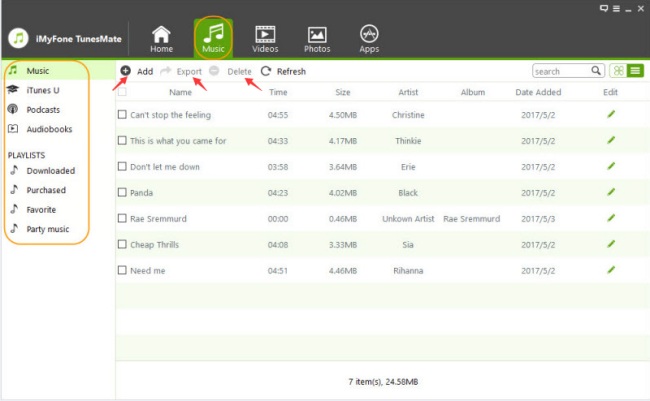Switch to grid view
This screenshot has height=401, width=650.
618,71
